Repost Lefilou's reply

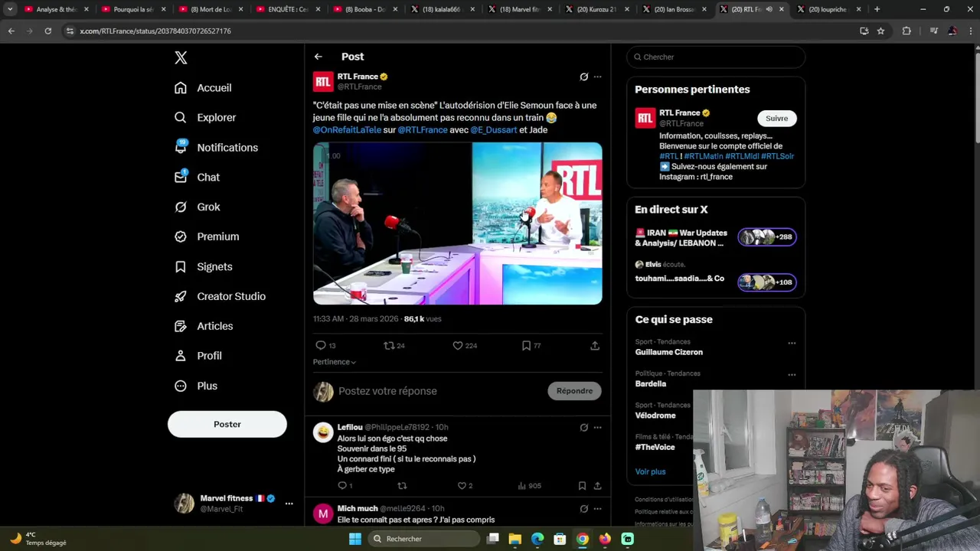402,486
